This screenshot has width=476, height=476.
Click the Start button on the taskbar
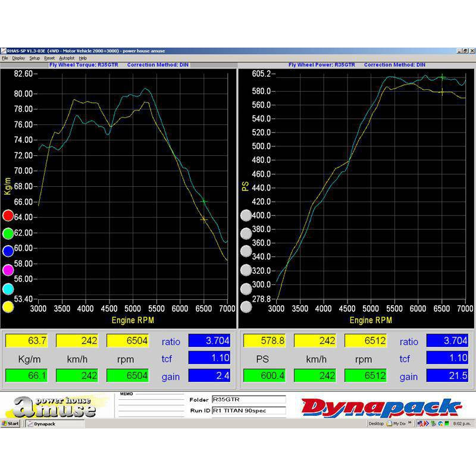click(x=10, y=424)
